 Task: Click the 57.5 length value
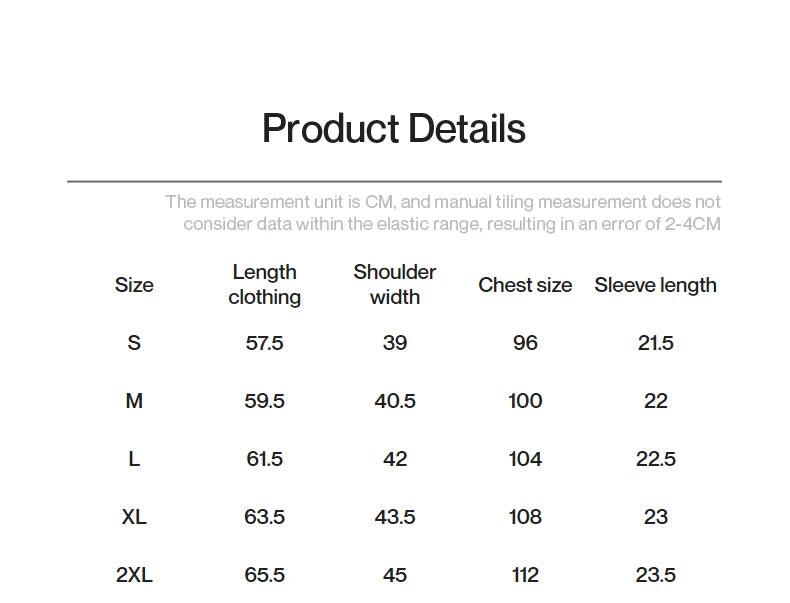pyautogui.click(x=264, y=343)
